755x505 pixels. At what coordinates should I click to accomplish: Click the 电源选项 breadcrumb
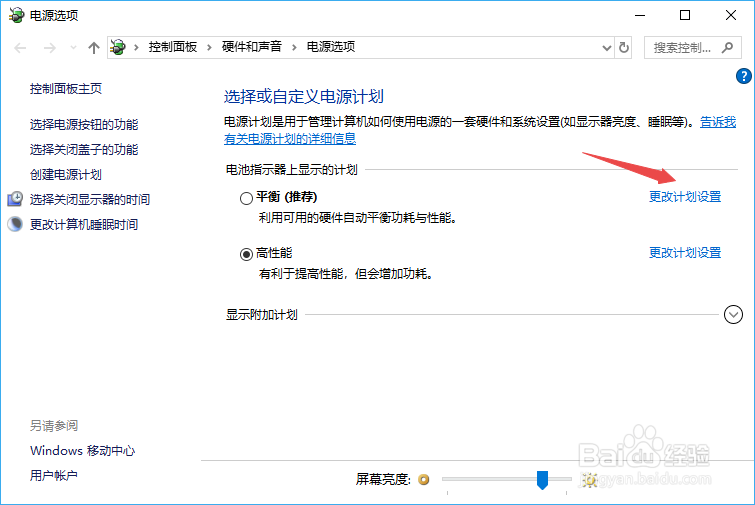point(331,47)
